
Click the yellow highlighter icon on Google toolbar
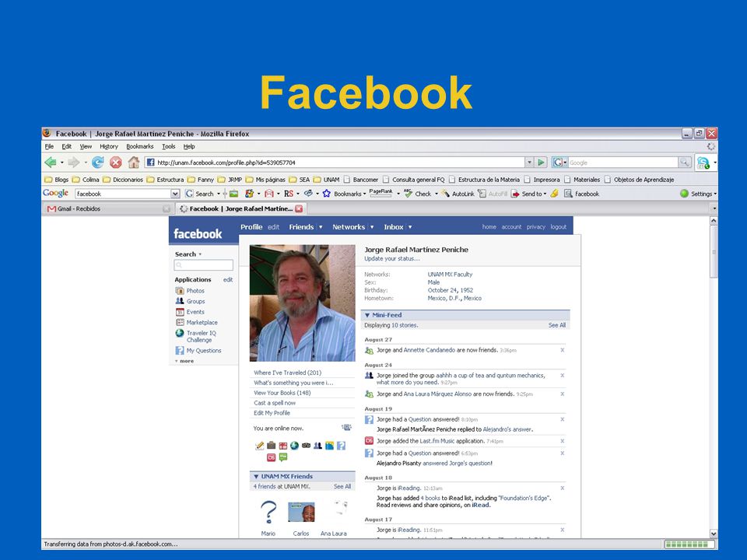pyautogui.click(x=554, y=194)
